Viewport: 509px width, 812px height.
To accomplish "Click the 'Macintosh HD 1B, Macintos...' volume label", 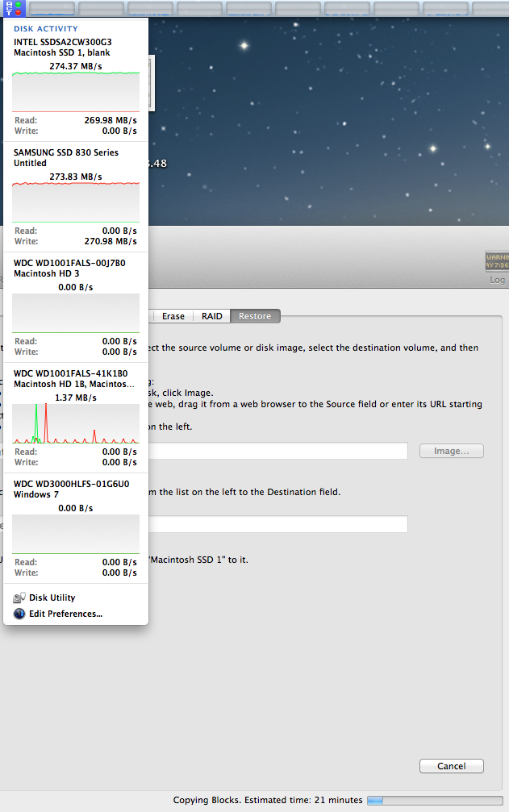I will [x=74, y=385].
